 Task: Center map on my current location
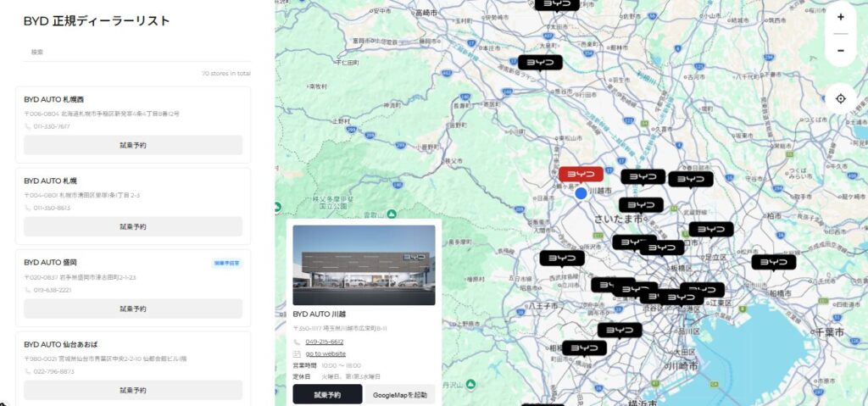tap(840, 98)
